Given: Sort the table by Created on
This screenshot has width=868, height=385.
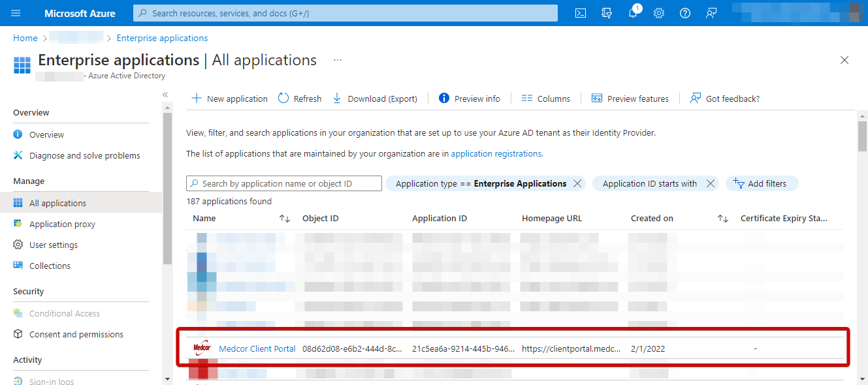Looking at the screenshot, I should (x=723, y=219).
